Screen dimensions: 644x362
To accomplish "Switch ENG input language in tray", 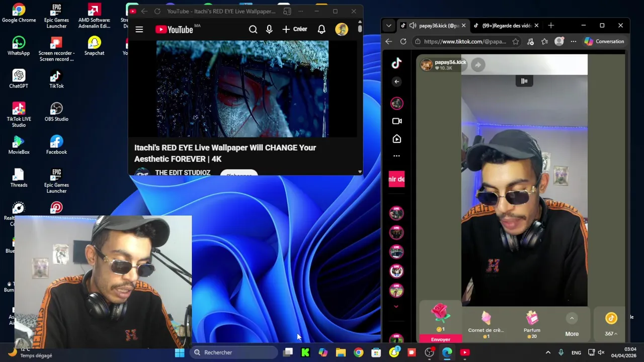I will click(576, 352).
